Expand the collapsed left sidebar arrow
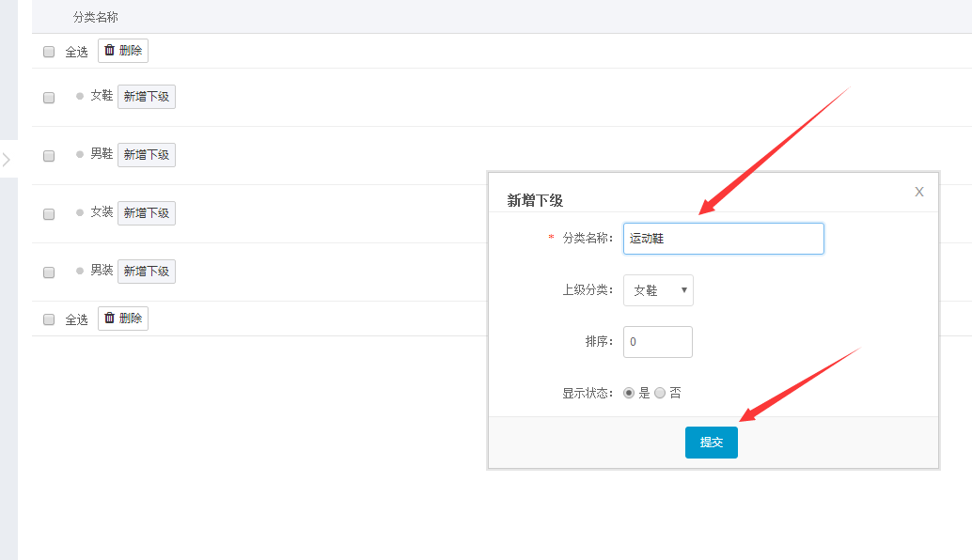 coord(7,160)
